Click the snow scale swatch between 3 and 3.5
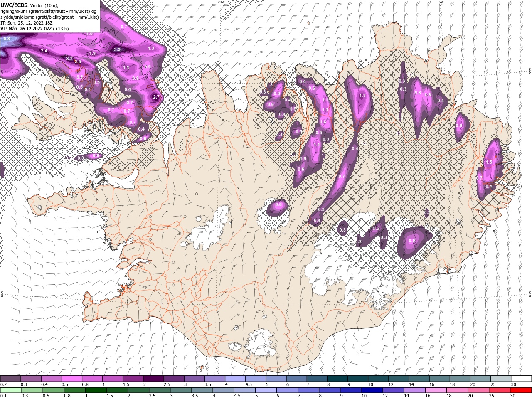The width and height of the screenshot is (532, 399). [194, 379]
